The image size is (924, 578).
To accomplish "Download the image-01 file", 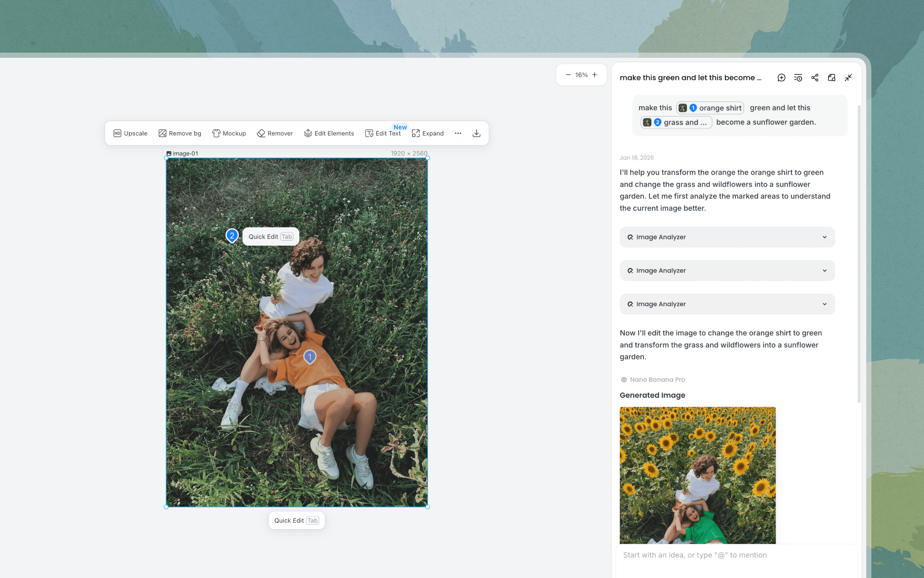I will [476, 133].
